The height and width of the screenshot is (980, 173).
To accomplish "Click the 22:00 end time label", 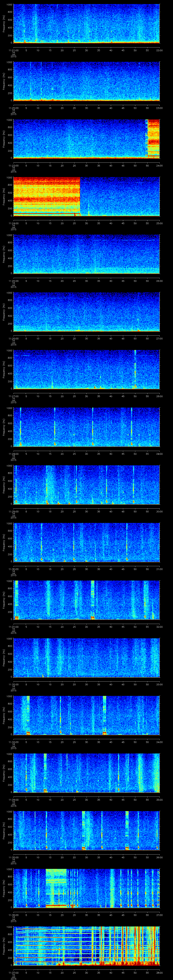I will [x=159, y=50].
